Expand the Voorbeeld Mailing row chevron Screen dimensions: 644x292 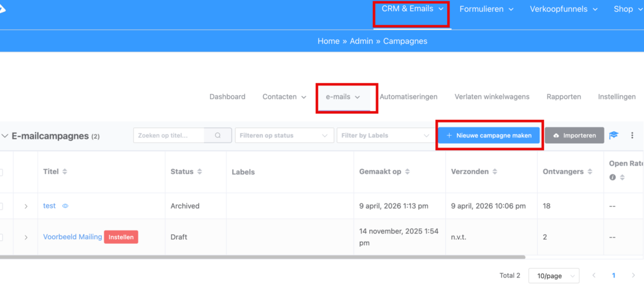tap(26, 237)
